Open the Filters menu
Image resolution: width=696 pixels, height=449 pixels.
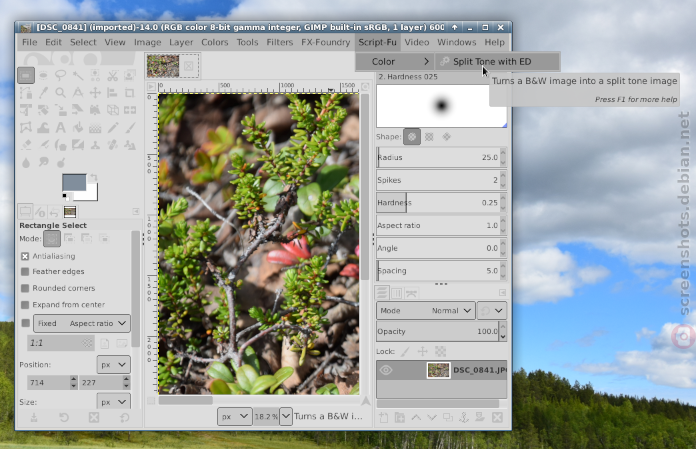click(x=280, y=42)
